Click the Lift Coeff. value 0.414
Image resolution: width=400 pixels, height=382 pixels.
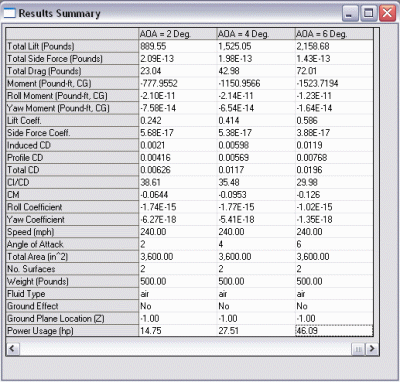[256, 121]
